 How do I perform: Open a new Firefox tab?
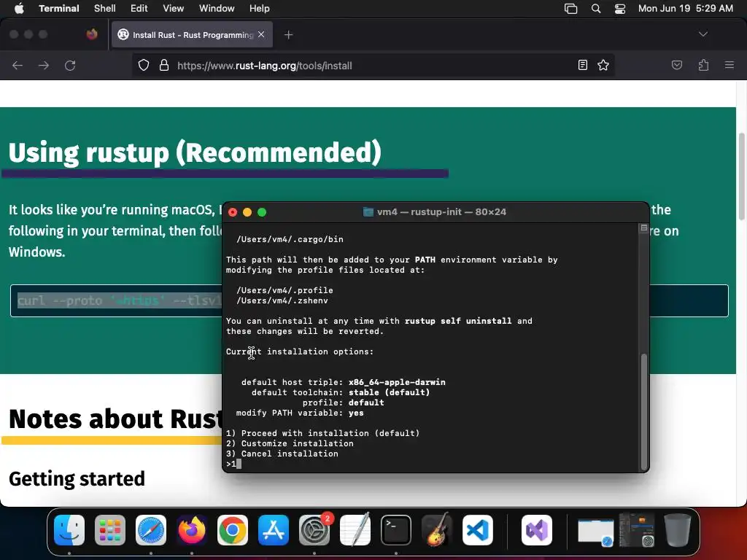pyautogui.click(x=288, y=35)
